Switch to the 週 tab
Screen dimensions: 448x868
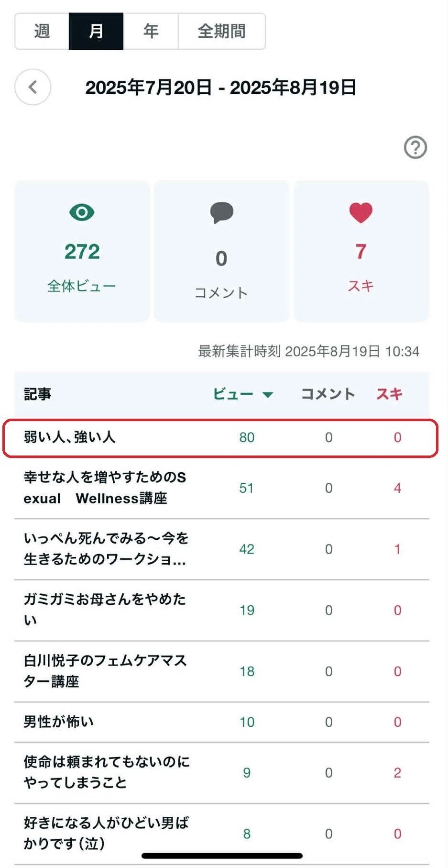[x=42, y=31]
